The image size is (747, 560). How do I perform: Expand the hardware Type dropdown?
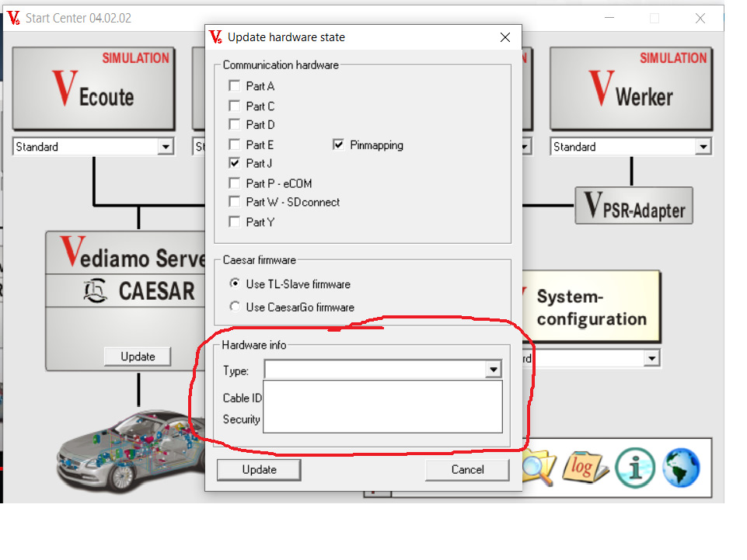494,370
